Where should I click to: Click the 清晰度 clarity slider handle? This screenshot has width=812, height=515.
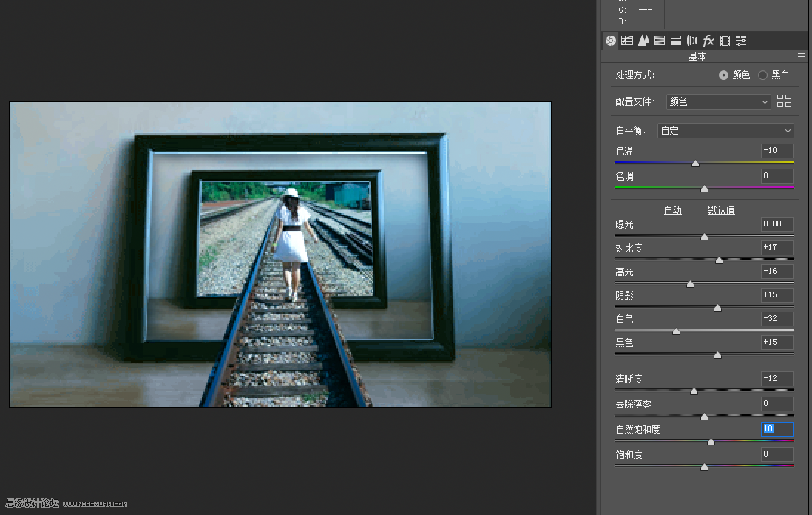pyautogui.click(x=694, y=391)
